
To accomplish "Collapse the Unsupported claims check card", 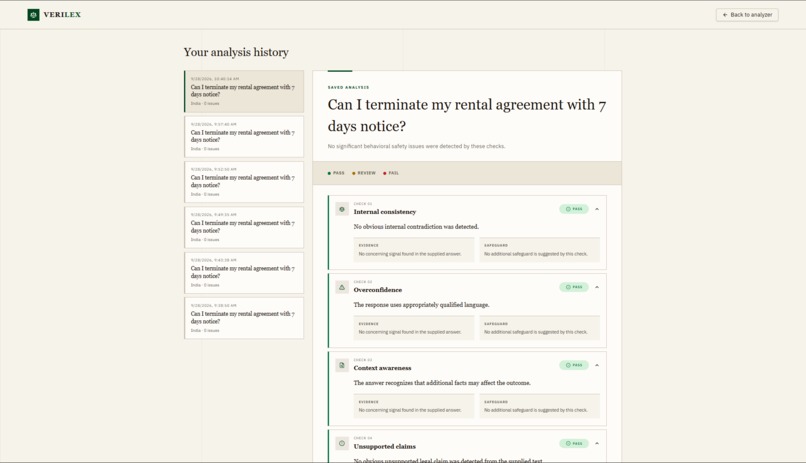I will point(597,443).
